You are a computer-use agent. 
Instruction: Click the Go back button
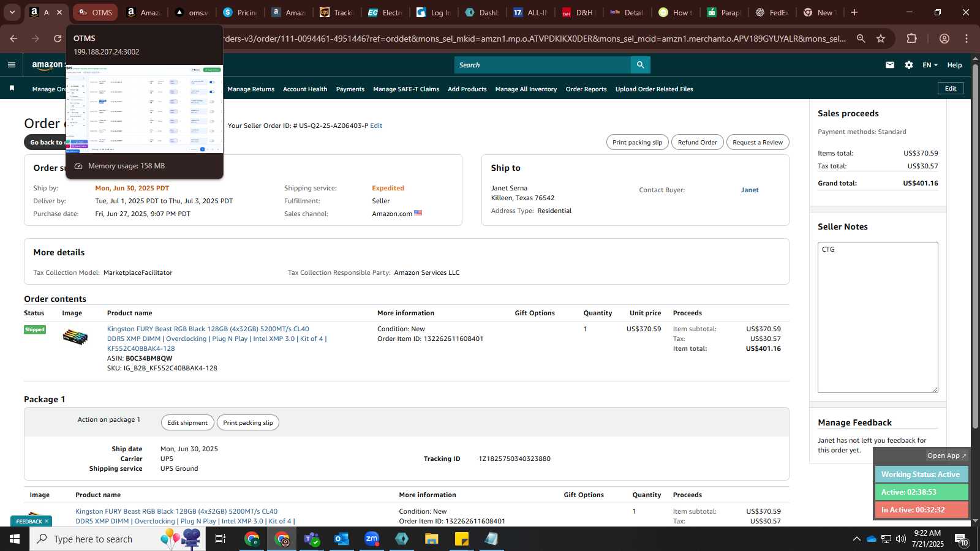tap(45, 142)
